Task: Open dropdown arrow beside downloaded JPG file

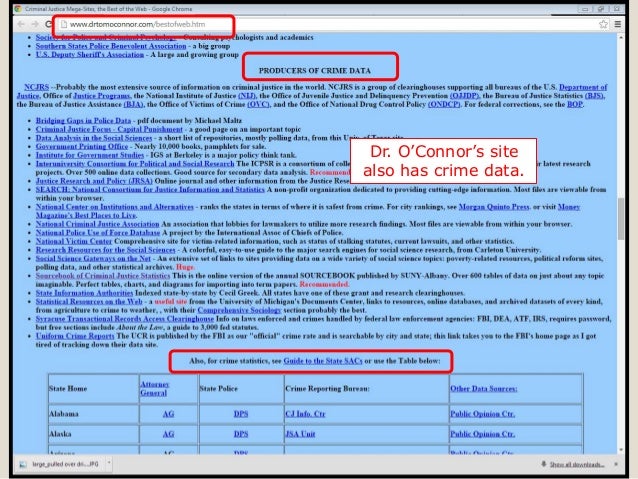Action: click(x=109, y=463)
